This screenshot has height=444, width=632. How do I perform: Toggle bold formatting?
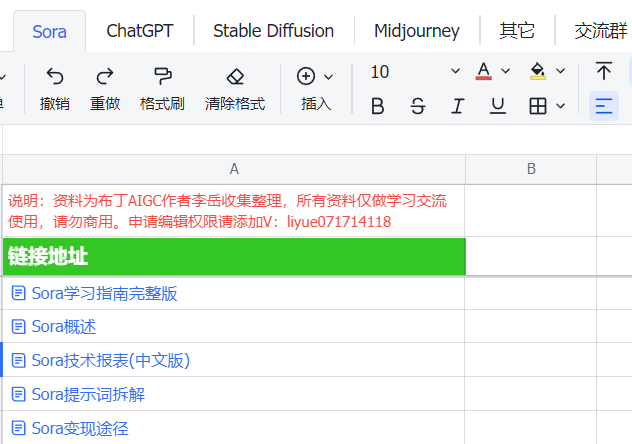pos(378,106)
